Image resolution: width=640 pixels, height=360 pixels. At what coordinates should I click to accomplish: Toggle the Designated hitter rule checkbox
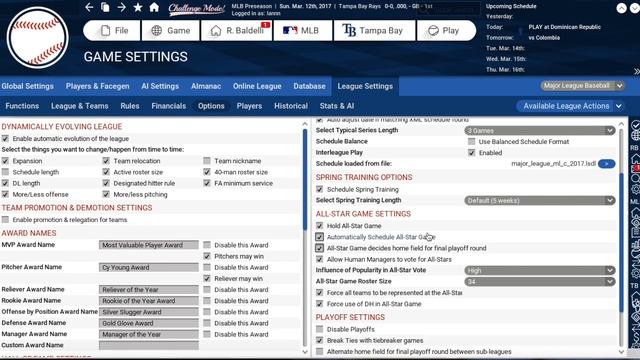click(106, 183)
